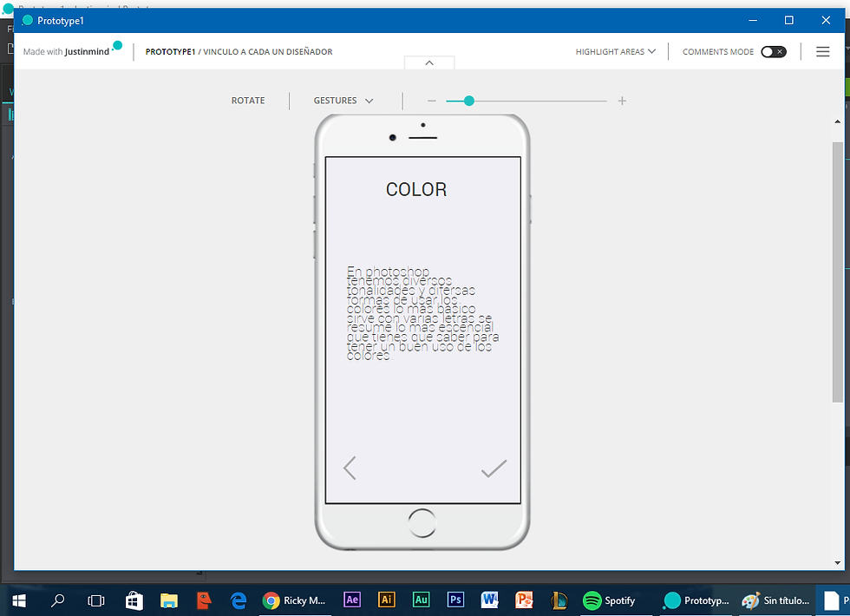
Task: Switch to Prototyp... taskbar item
Action: (x=696, y=600)
